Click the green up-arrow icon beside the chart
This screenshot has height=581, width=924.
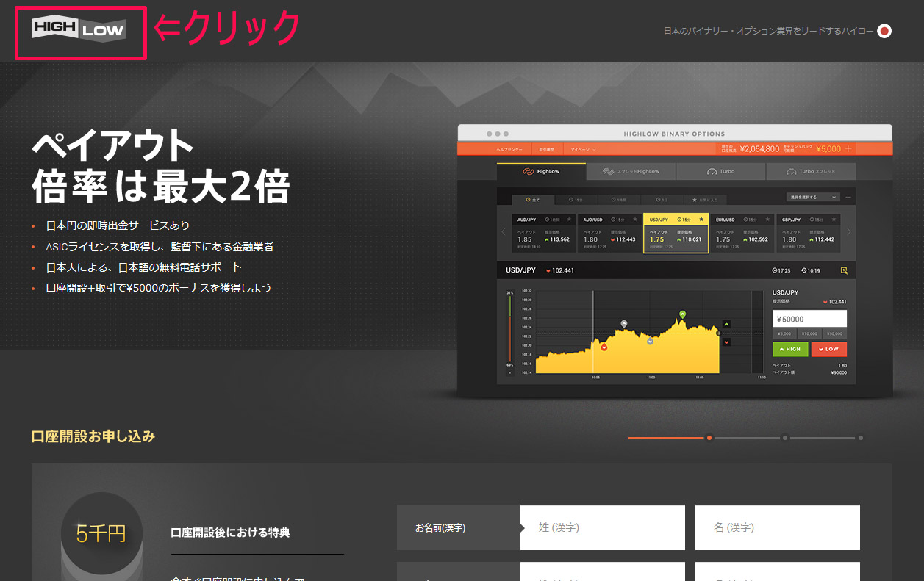coord(727,324)
